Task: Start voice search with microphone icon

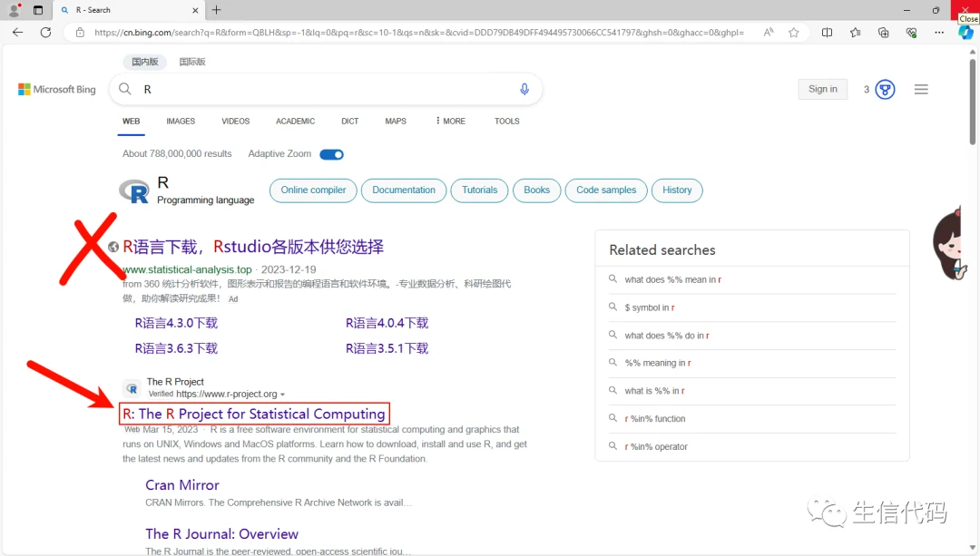Action: tap(524, 89)
